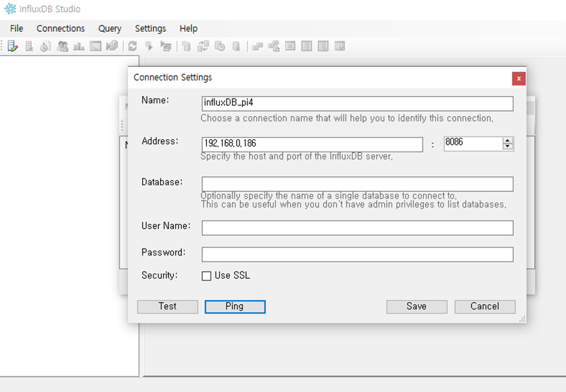The image size is (566, 392).
Task: Click the disconnect server toolbar icon
Action: pyautogui.click(x=29, y=46)
